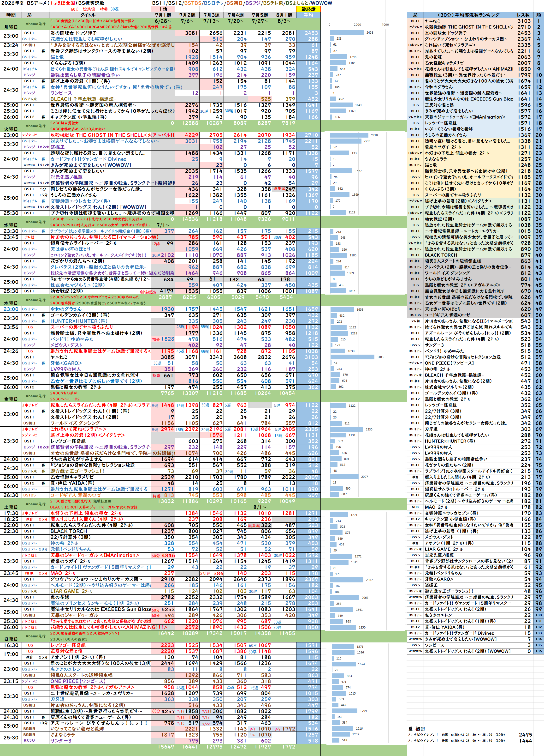Click 乙女怪獣キャラメリゼ title in Friday schedule
544x756 pixels.
pyautogui.click(x=72, y=477)
